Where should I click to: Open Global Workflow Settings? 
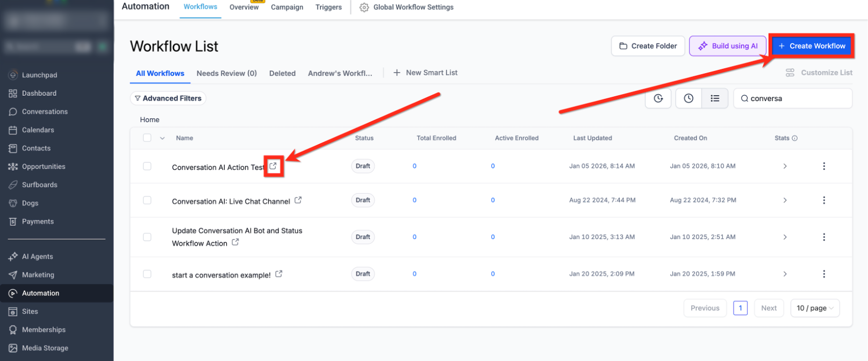pos(407,7)
